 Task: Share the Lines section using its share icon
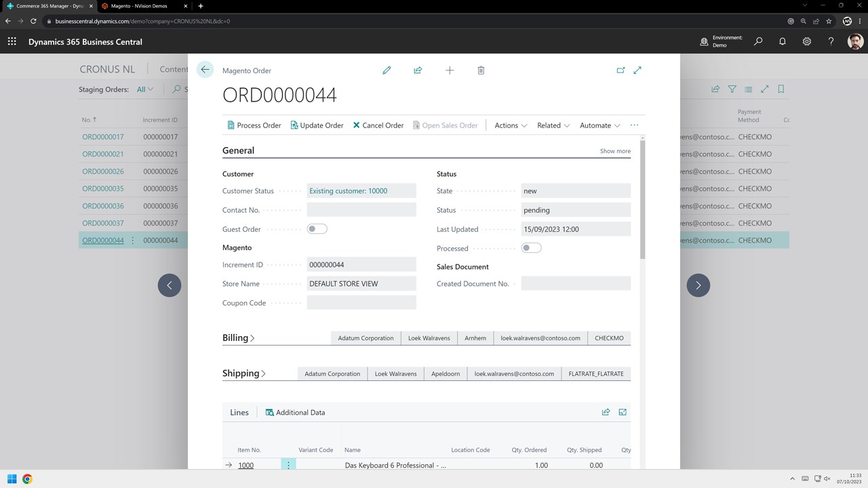point(606,412)
